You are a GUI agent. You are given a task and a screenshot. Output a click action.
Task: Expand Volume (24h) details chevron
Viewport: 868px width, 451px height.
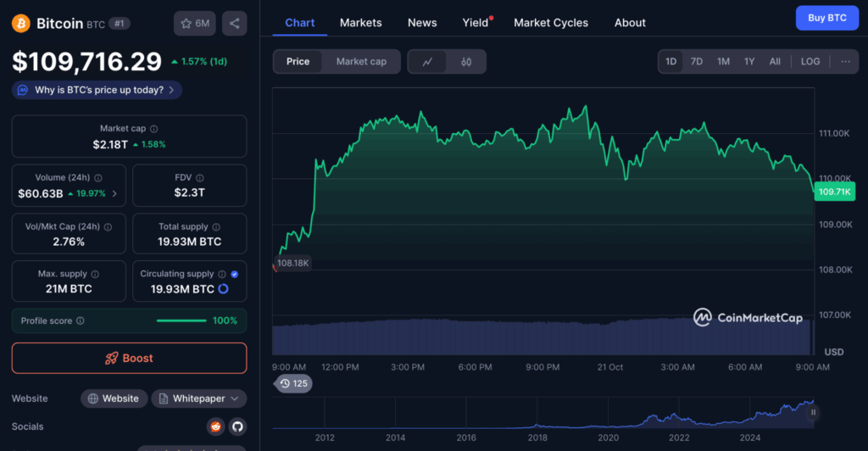click(x=114, y=193)
